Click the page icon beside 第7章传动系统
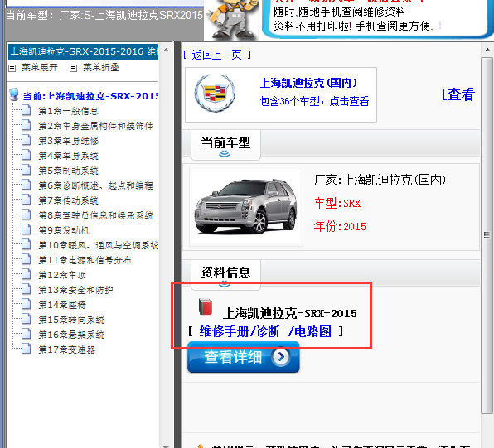Screen dimensions: 494x448 [27, 200]
